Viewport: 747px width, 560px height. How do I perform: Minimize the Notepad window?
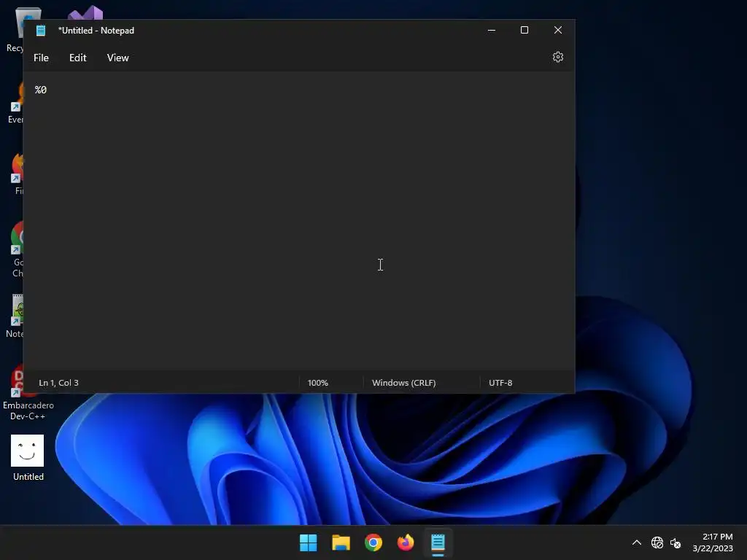(x=492, y=30)
